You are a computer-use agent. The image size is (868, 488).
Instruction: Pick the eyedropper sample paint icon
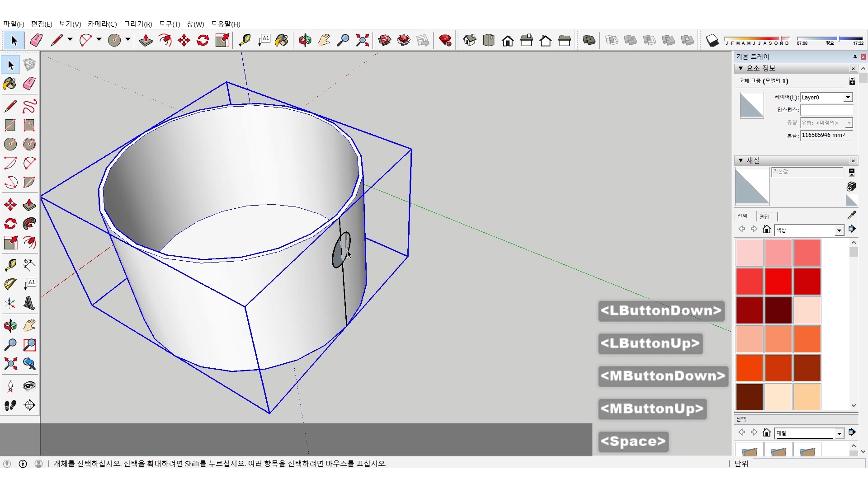point(851,216)
